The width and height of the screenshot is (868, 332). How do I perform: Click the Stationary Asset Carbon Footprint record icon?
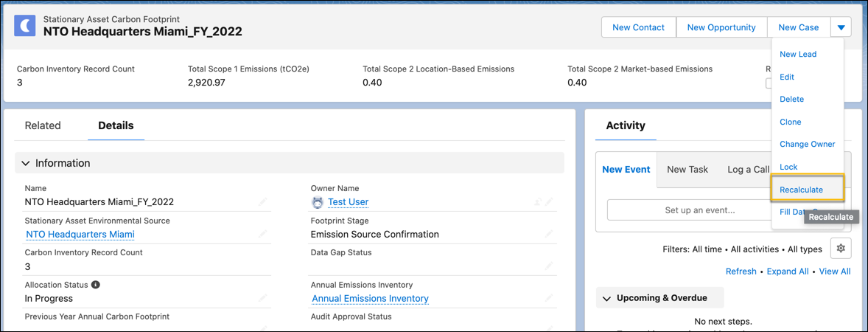(25, 26)
